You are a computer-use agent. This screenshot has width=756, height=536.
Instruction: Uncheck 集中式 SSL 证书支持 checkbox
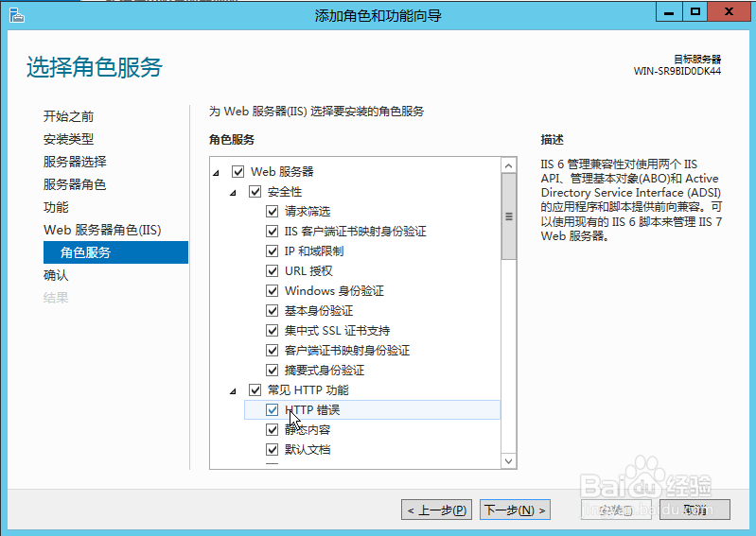272,330
